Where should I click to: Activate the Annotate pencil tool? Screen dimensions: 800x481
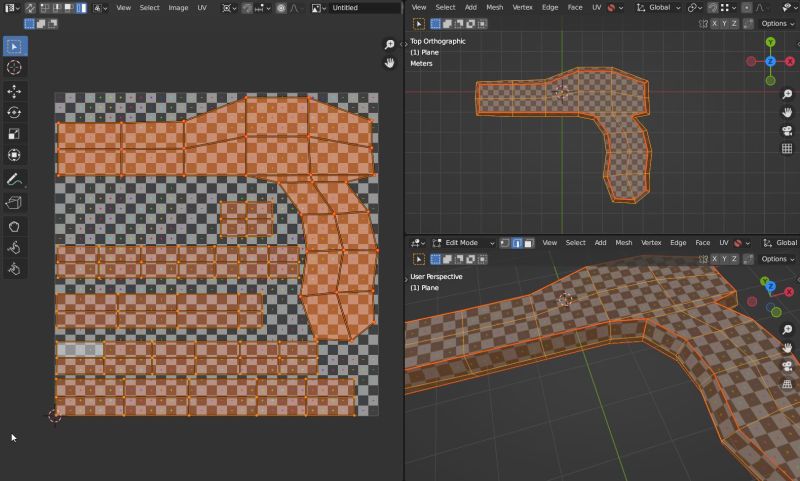pos(14,179)
